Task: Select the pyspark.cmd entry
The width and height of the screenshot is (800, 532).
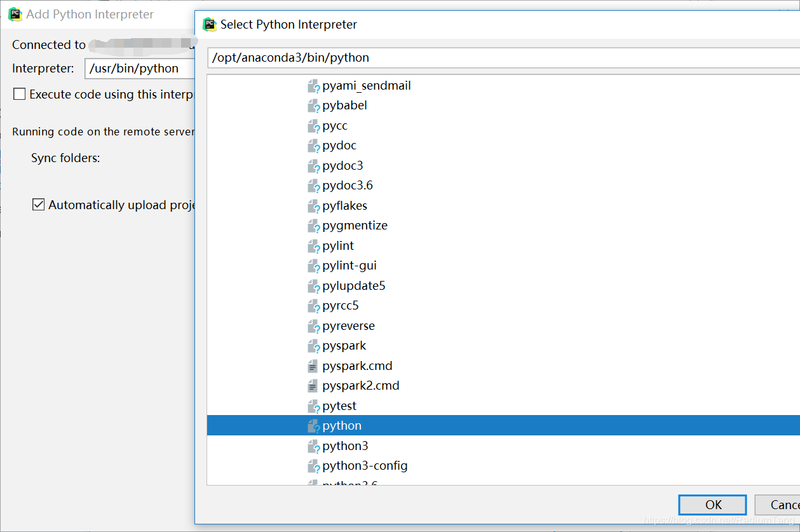Action: pyautogui.click(x=357, y=366)
